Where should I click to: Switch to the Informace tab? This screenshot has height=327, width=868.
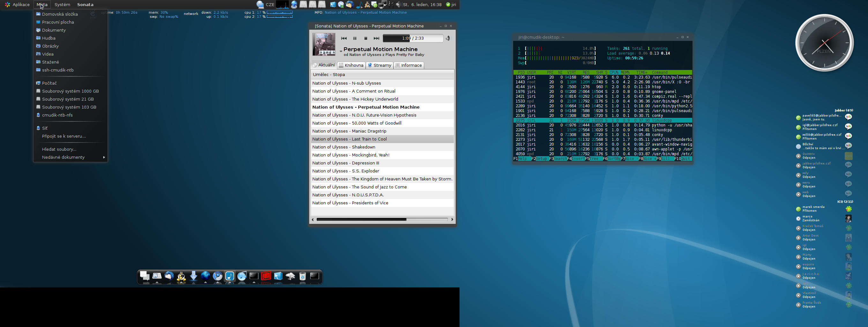coord(408,65)
